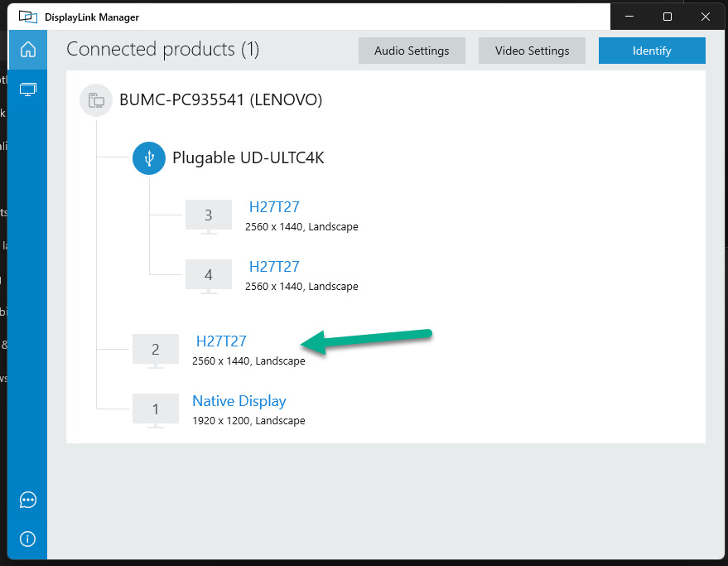
Task: Select monitor icon number 2
Action: 155,350
